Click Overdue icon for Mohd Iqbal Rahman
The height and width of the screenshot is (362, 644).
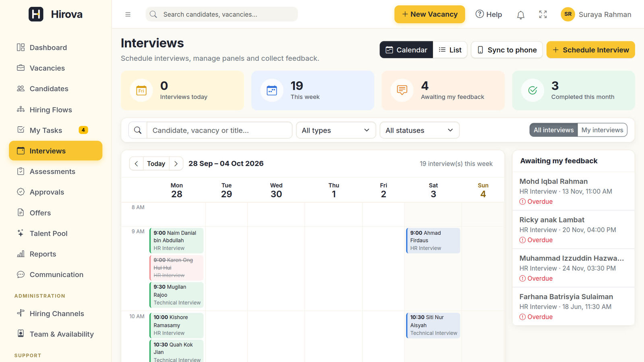[522, 202]
